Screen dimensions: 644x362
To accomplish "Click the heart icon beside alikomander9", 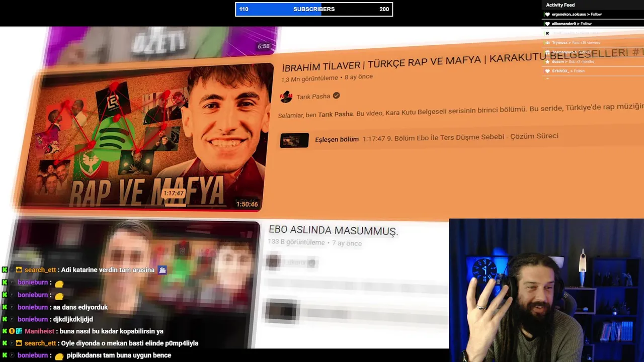I will [547, 24].
